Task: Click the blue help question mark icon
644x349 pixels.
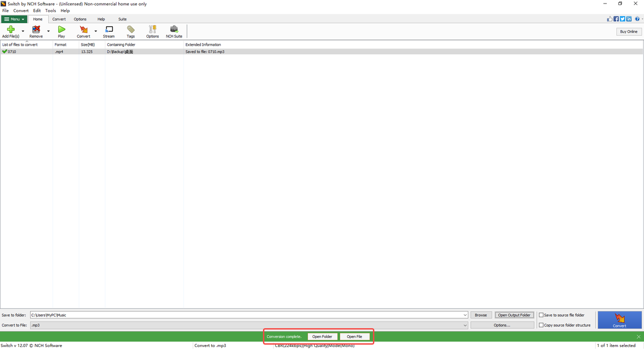Action: [x=637, y=19]
